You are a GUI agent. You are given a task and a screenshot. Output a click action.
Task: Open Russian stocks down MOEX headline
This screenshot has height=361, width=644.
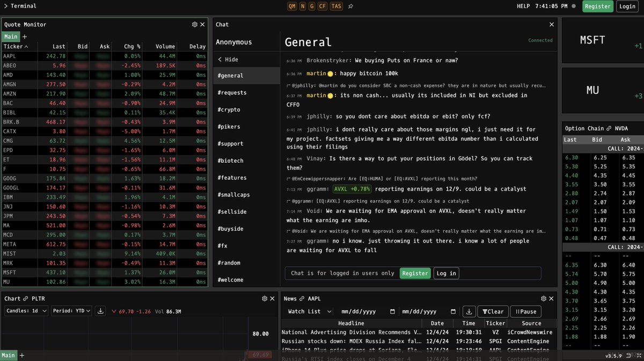[x=351, y=341]
